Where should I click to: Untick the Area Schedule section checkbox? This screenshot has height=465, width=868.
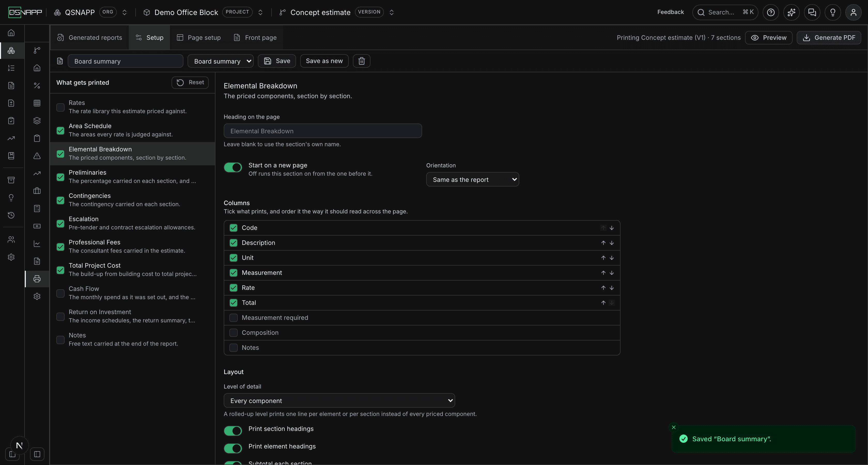[60, 130]
